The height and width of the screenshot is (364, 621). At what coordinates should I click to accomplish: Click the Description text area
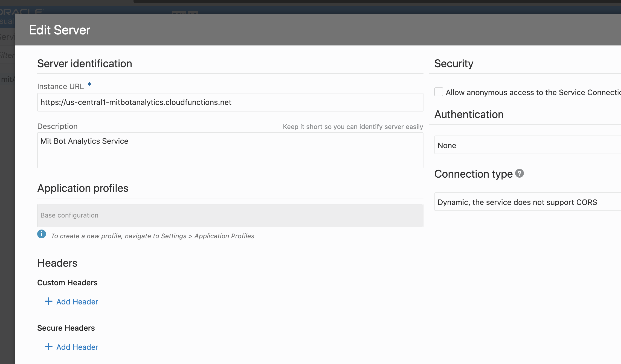tap(230, 150)
